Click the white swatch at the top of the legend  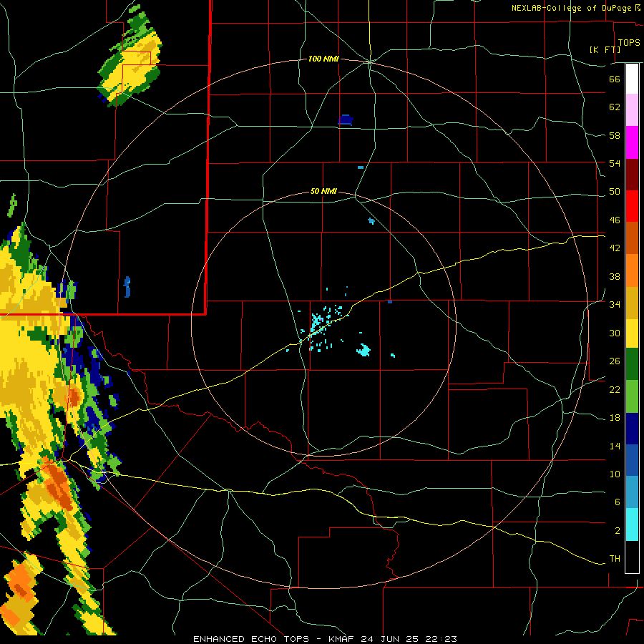point(632,79)
